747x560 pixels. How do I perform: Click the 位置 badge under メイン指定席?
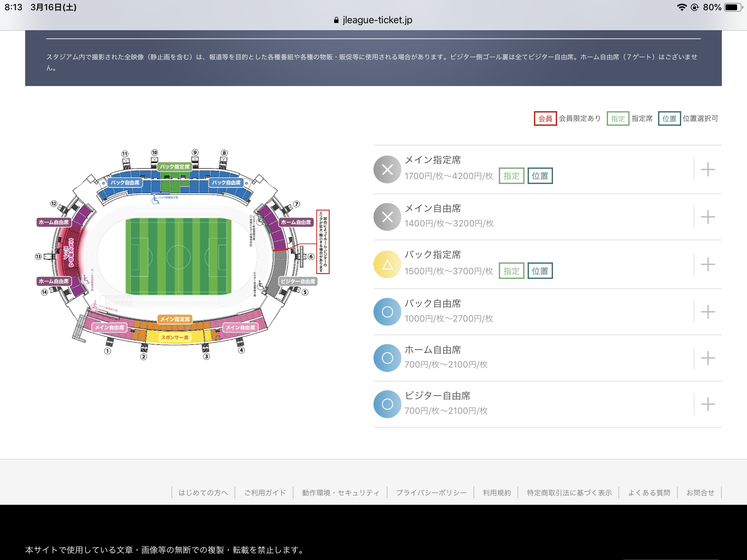pos(540,176)
